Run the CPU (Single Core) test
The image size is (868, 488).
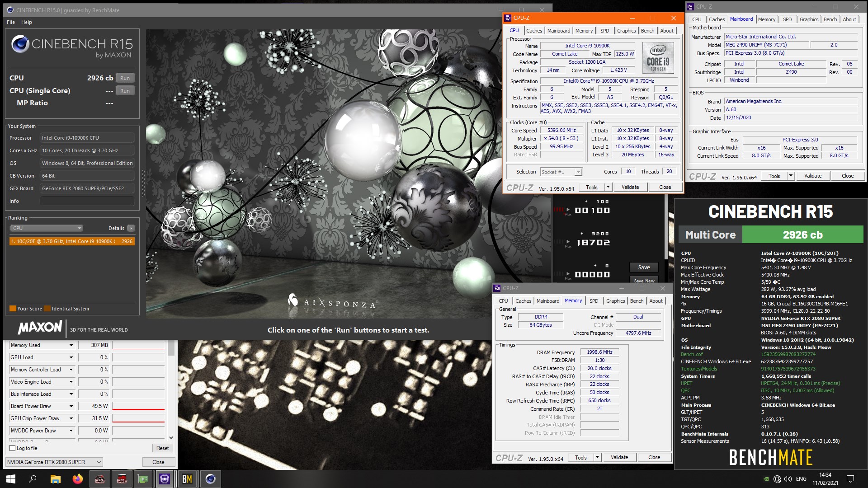(125, 91)
